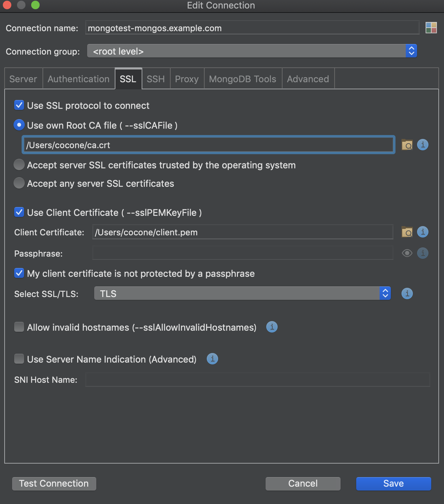Screen dimensions: 444x504
Task: Enable Use Server Name Indication checkbox
Action: [x=19, y=359]
